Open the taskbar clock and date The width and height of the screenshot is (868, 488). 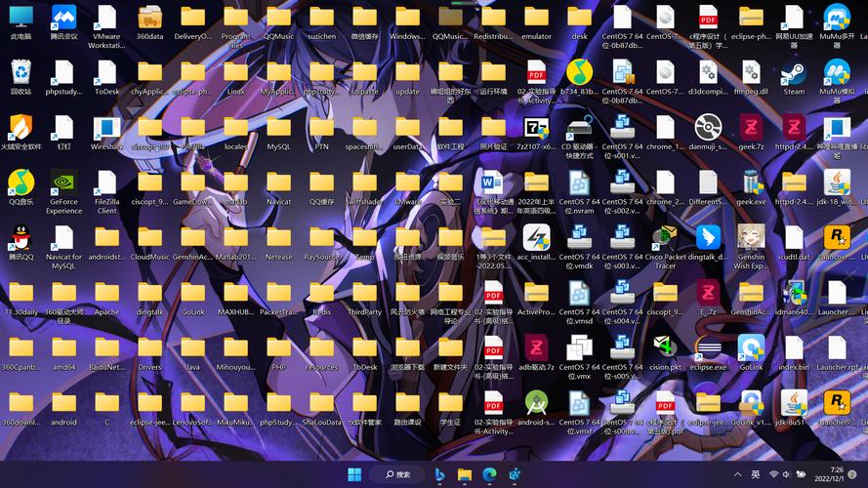tap(829, 474)
